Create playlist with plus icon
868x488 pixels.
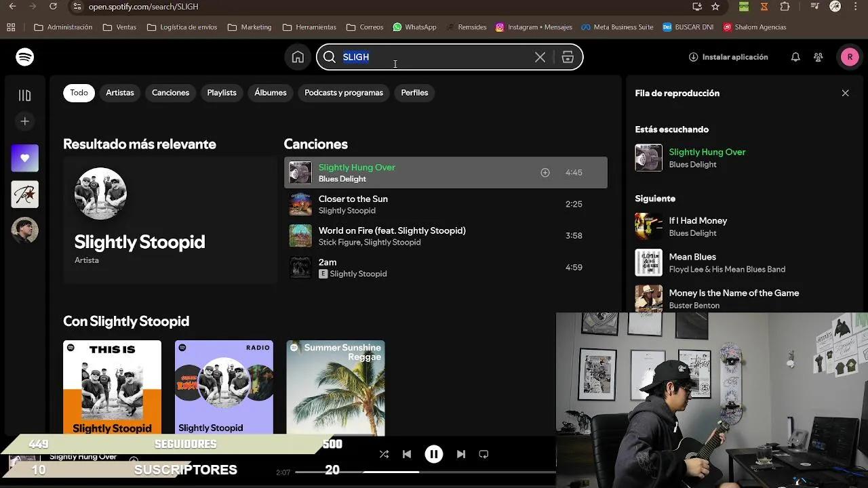[25, 121]
